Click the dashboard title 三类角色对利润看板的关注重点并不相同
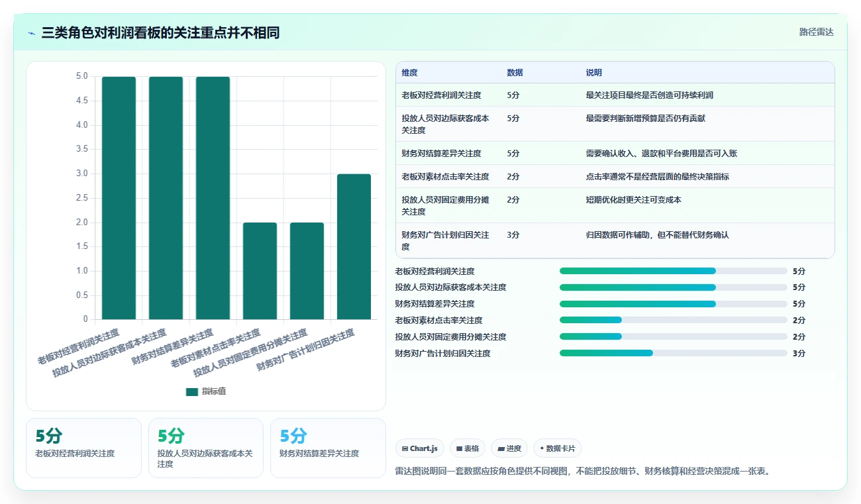Screen dimensions: 861x504 coord(160,33)
